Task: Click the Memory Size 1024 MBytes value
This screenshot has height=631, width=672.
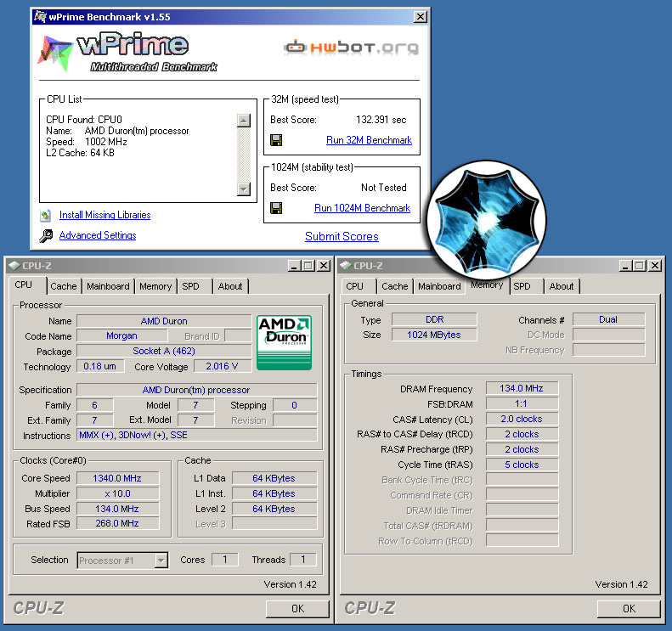Action: (434, 335)
